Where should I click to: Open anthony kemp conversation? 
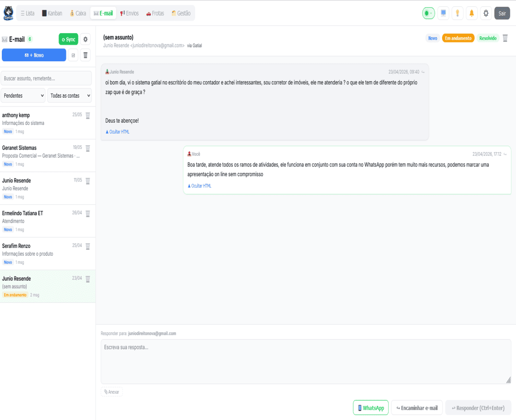[47, 123]
